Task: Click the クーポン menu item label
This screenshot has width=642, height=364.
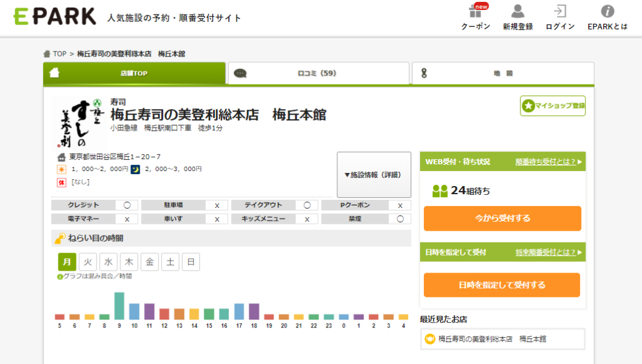Action: 476,26
